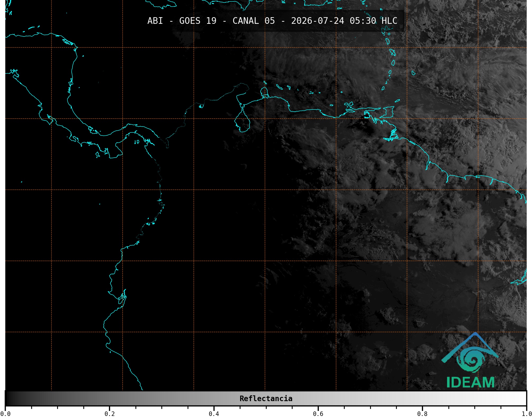Click the colorbar tick label 1.0
Image resolution: width=532 pixels, height=417 pixels.
(526, 414)
